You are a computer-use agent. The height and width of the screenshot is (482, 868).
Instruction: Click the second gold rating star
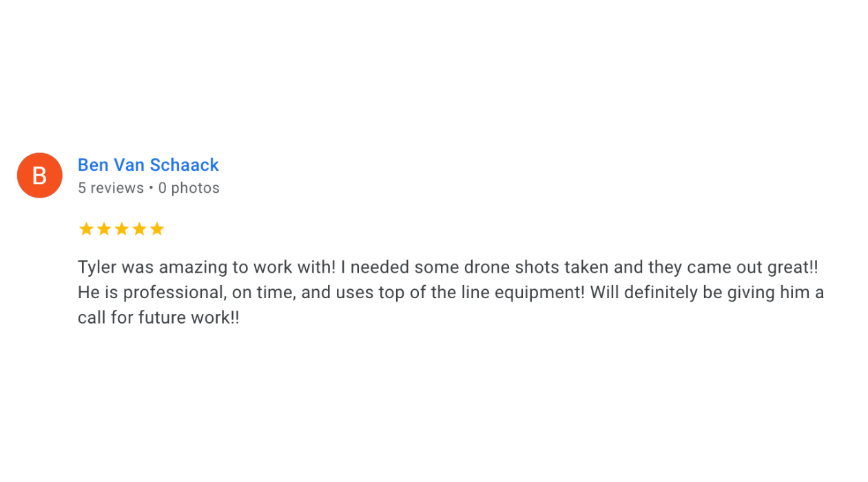(x=104, y=229)
